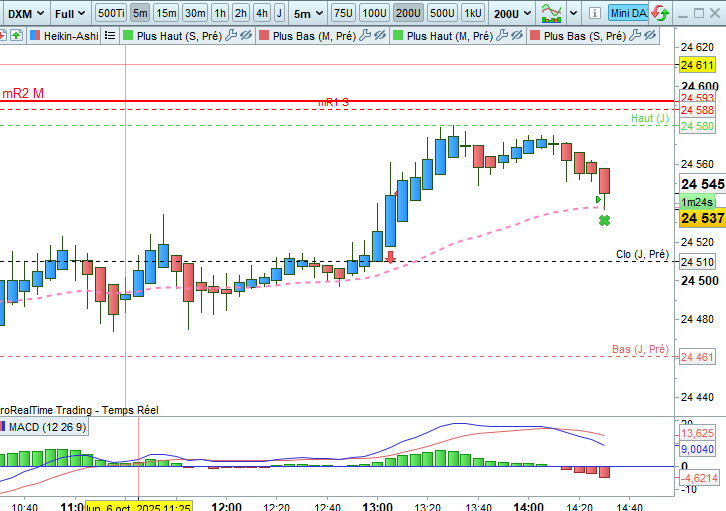Image resolution: width=726 pixels, height=511 pixels.
Task: Select the 500Ti timeframe button
Action: click(111, 13)
